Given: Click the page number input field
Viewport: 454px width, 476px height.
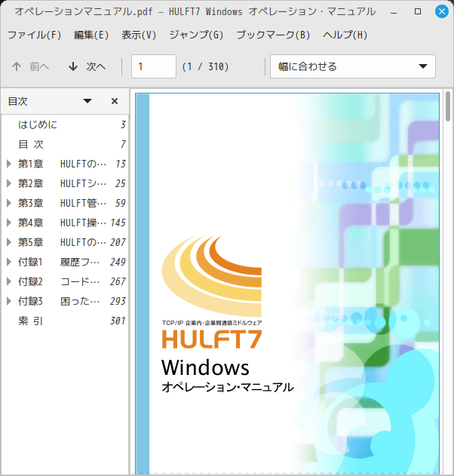Looking at the screenshot, I should (x=154, y=66).
